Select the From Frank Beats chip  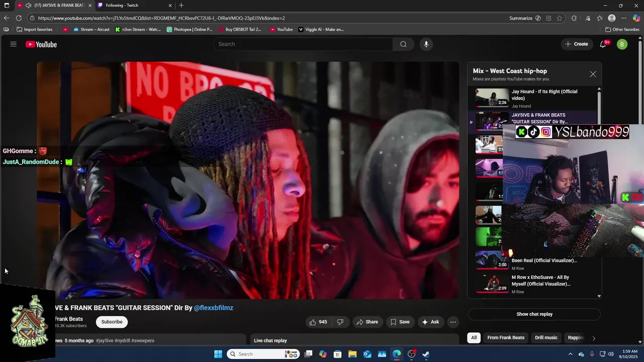point(506,338)
